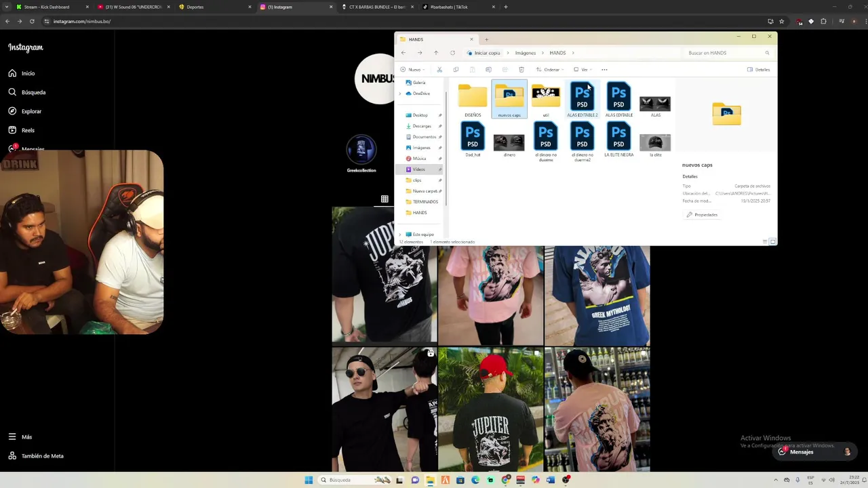Go back in the HANDS Explorer window
The height and width of the screenshot is (488, 868).
point(403,53)
